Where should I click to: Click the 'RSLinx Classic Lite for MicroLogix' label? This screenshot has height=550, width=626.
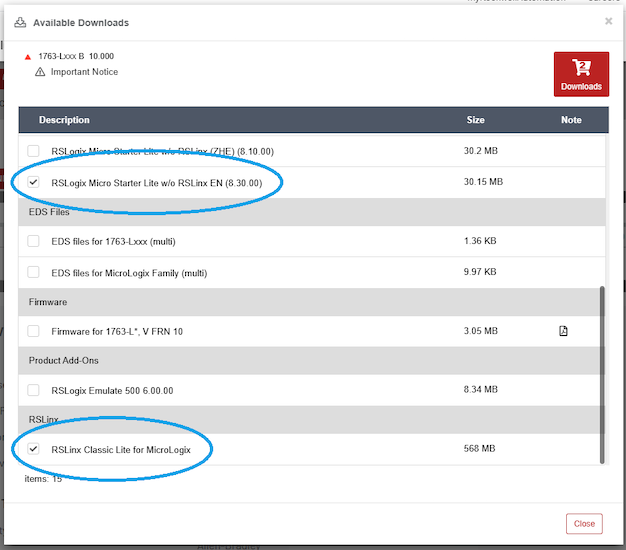121,450
